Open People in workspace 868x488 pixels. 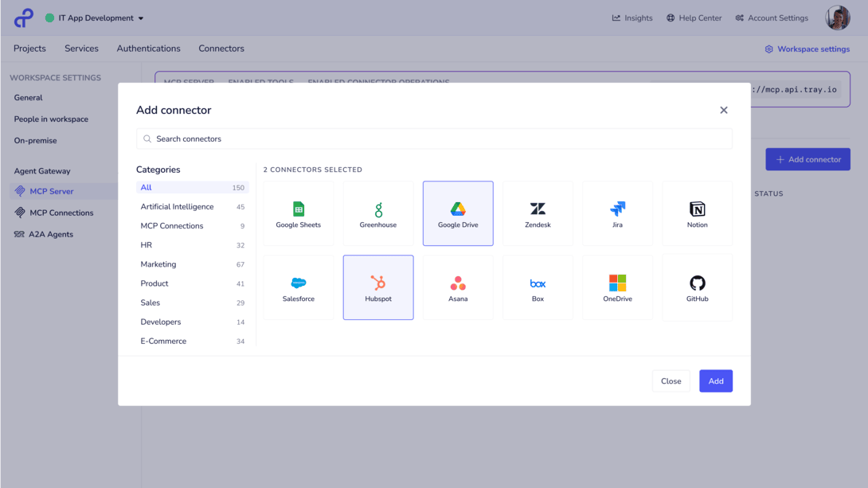click(51, 119)
